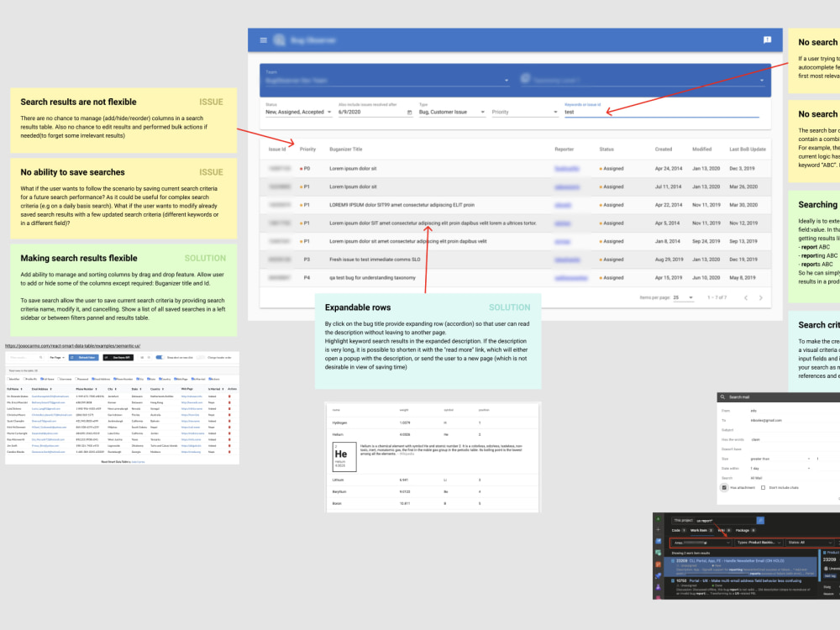This screenshot has height=630, width=840.
Task: Open the States: All dropdown
Action: click(x=810, y=543)
